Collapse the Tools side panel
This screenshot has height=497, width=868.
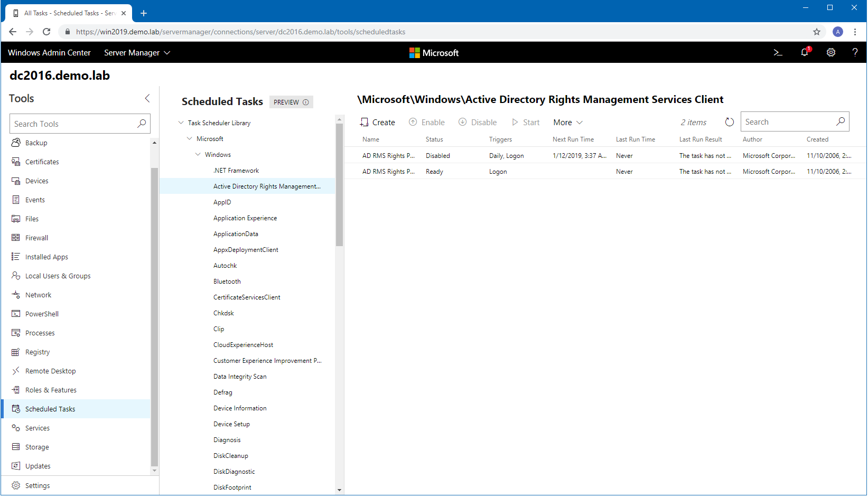click(x=147, y=98)
